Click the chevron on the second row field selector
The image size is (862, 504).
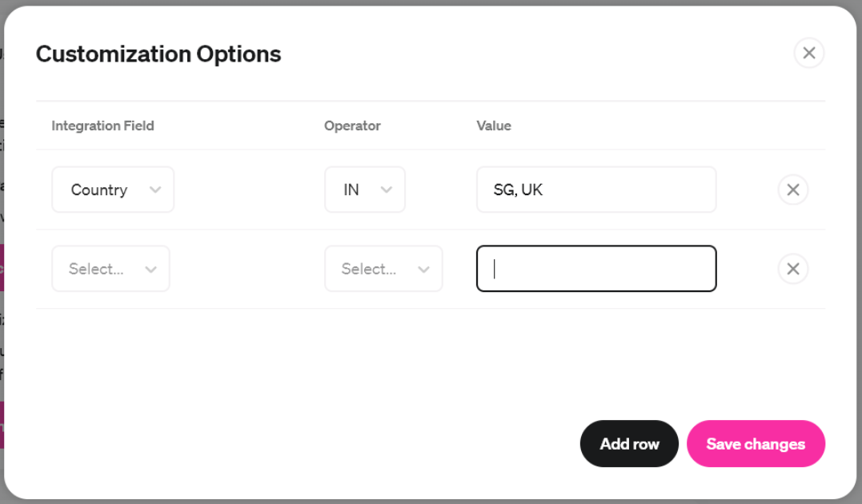[x=152, y=269]
